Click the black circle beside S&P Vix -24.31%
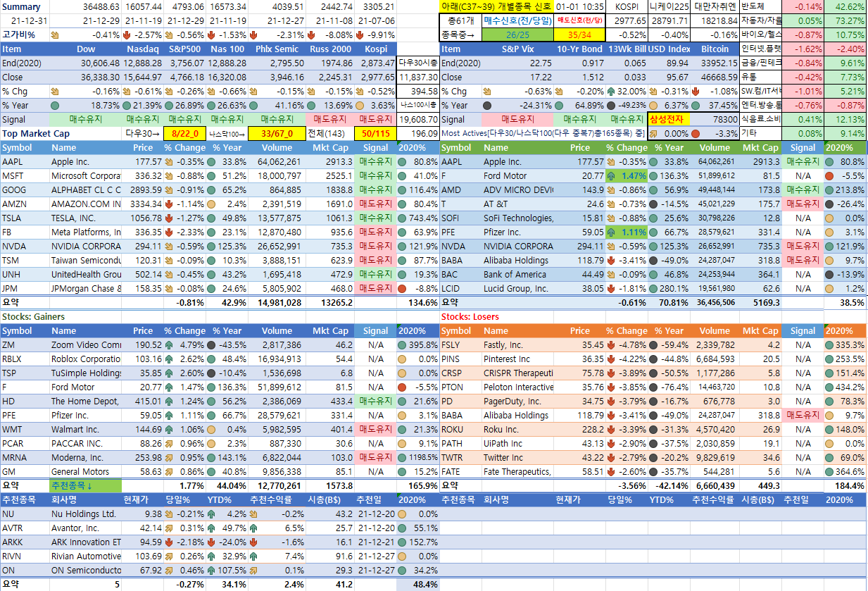The width and height of the screenshot is (868, 591). [486, 106]
